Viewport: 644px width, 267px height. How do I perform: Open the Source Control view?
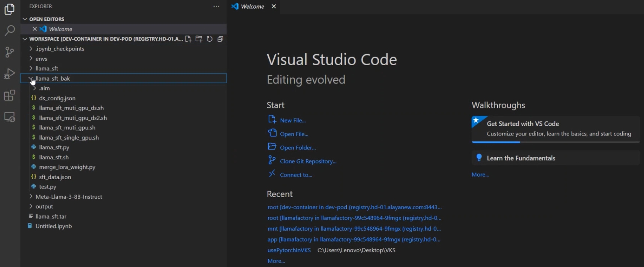(x=9, y=52)
